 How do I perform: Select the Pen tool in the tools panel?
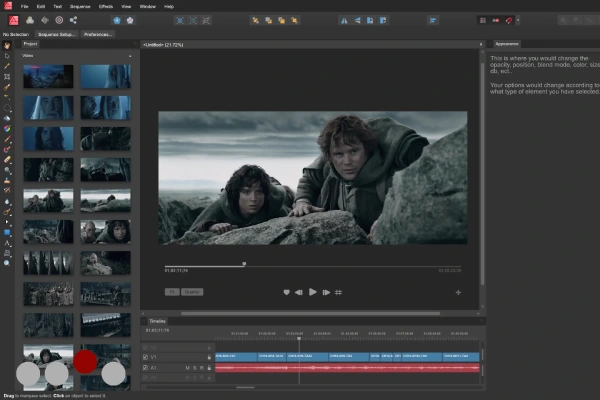click(x=7, y=66)
